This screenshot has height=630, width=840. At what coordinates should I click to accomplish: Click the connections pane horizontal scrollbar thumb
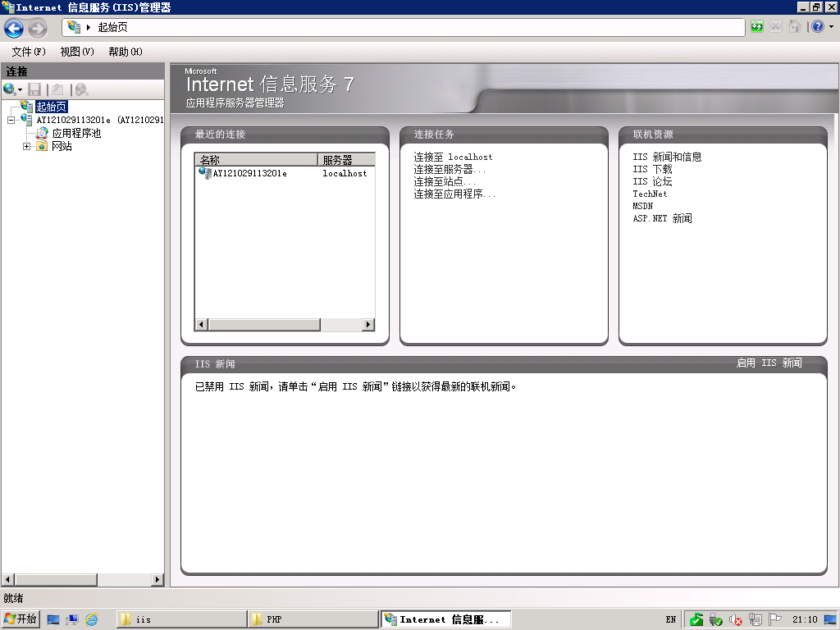(56, 580)
